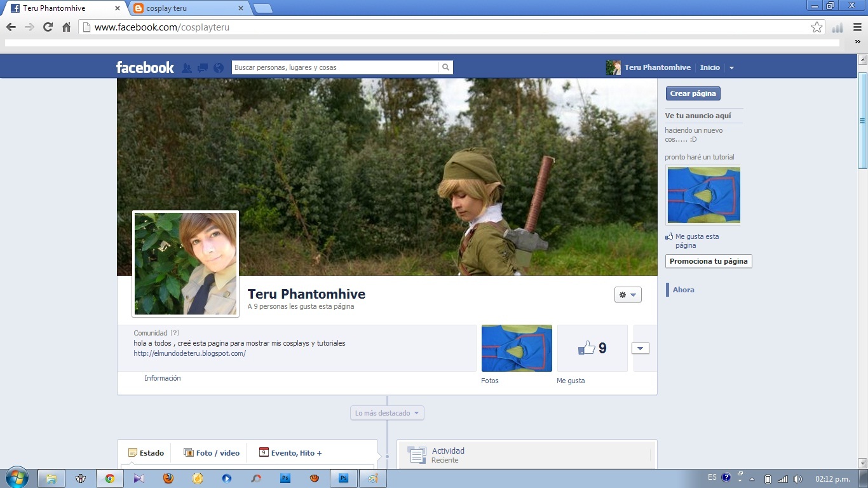Viewport: 868px width, 488px height.
Task: Open the Chrome menu (three lines) icon
Action: click(857, 27)
